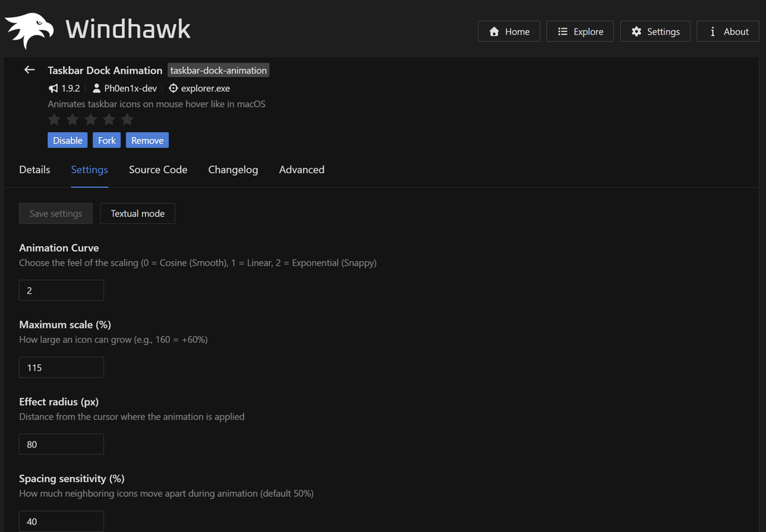Click the Spacing sensitivity field showing 40
The width and height of the screenshot is (766, 532).
point(61,521)
